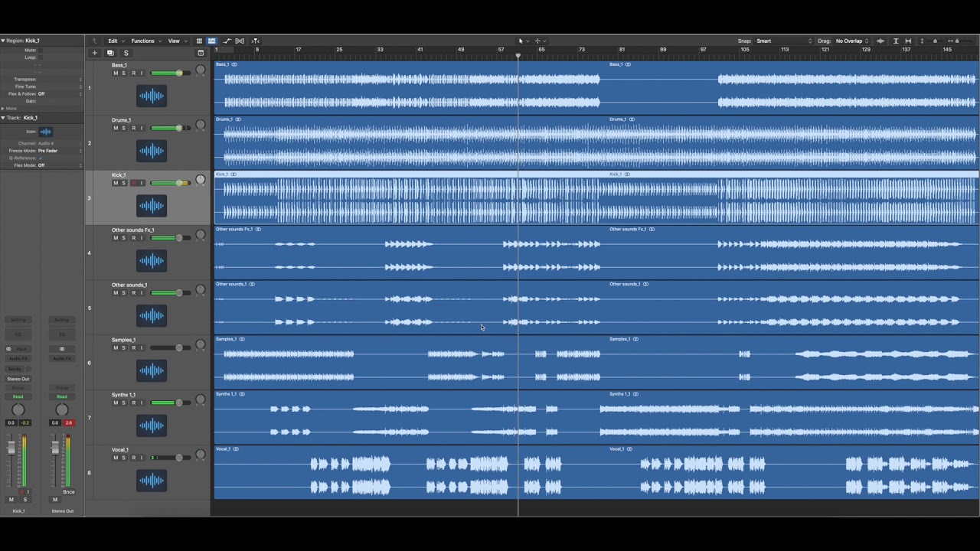Expand the More disclosure triangle
Image resolution: width=980 pixels, height=551 pixels.
point(3,109)
